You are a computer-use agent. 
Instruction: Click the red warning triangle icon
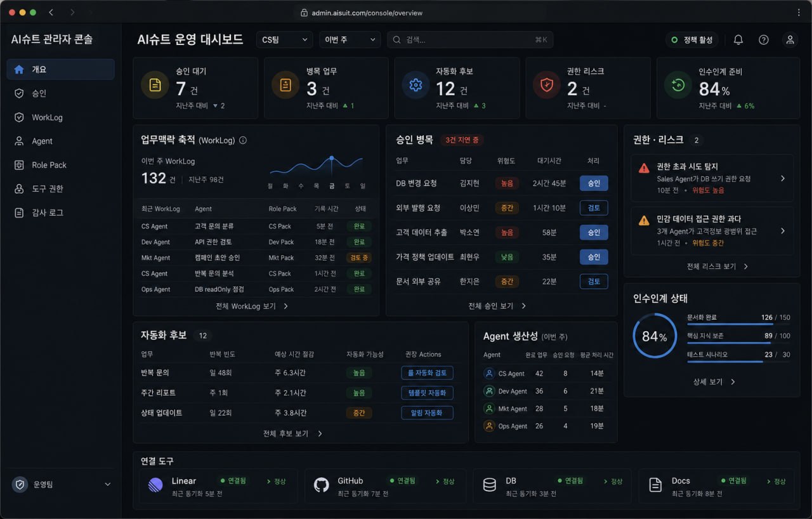tap(644, 169)
